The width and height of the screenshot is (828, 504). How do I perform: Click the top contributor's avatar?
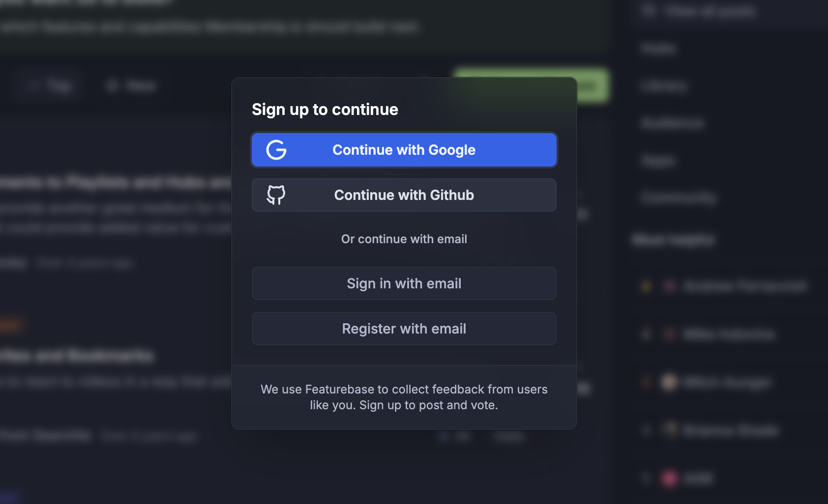point(670,286)
